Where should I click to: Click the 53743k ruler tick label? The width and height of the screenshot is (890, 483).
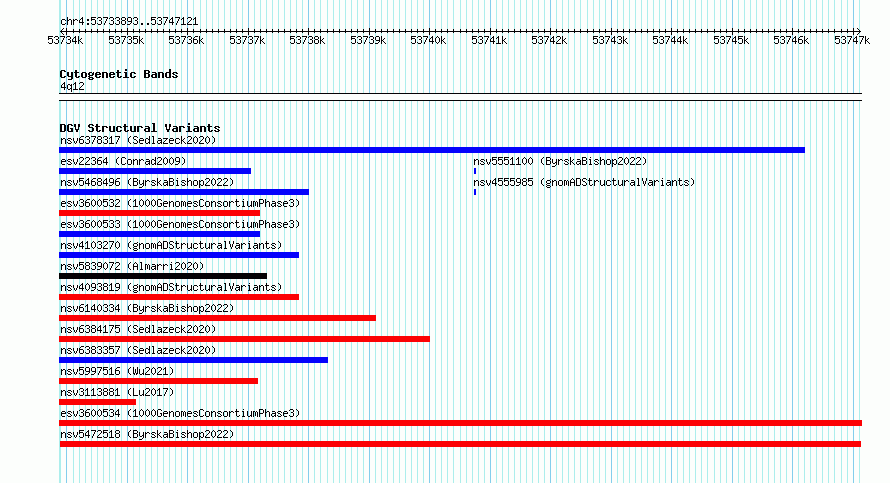(x=610, y=40)
